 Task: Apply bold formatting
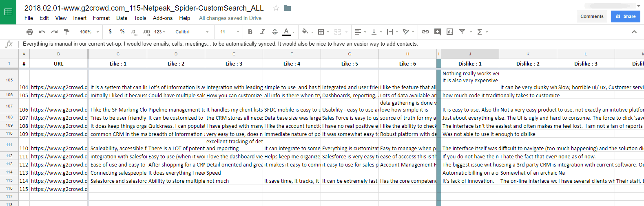250,32
